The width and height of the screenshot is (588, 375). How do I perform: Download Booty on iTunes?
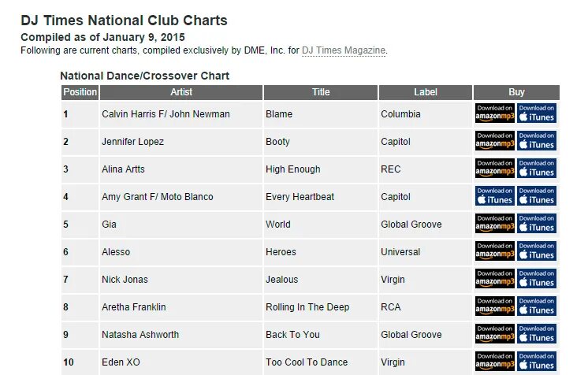pos(537,140)
